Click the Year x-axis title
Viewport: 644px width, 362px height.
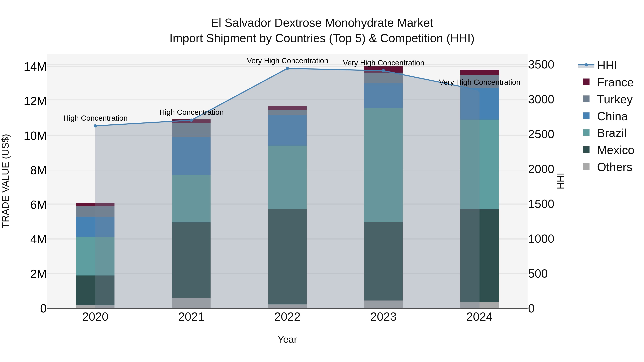287,340
